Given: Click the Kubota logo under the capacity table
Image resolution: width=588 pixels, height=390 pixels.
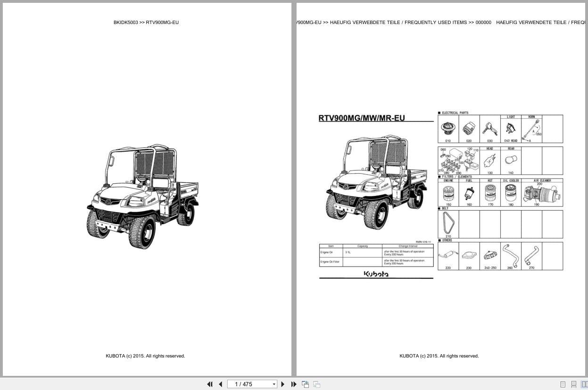Looking at the screenshot, I should [376, 274].
